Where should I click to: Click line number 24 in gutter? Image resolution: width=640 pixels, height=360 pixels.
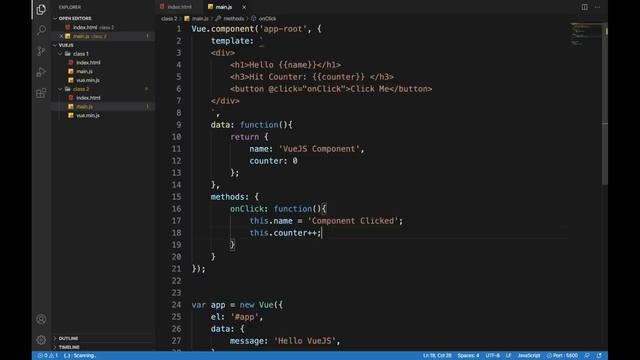[176, 305]
